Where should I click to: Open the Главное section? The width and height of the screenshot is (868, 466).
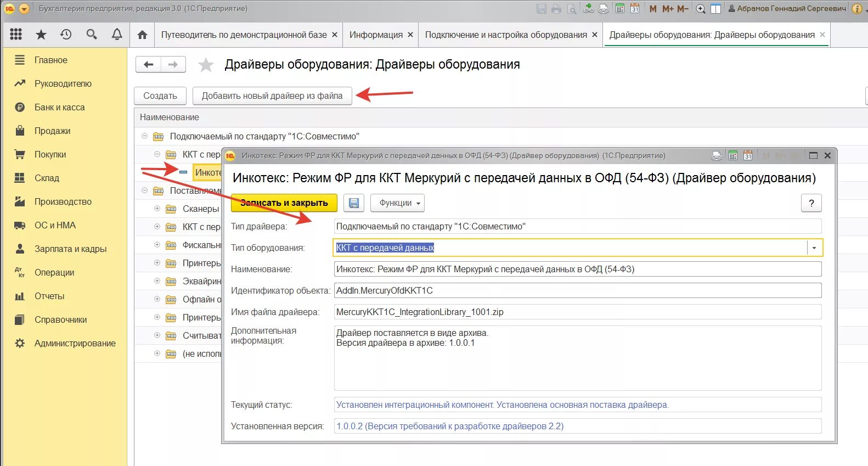pos(51,60)
